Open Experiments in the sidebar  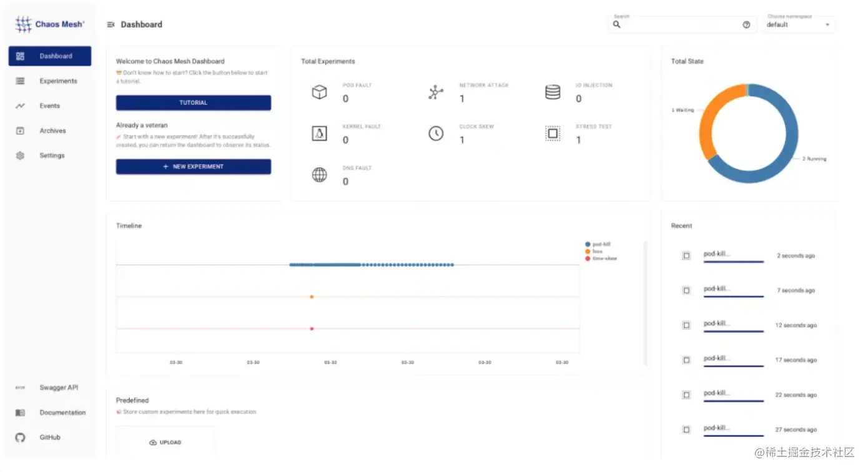click(x=50, y=81)
